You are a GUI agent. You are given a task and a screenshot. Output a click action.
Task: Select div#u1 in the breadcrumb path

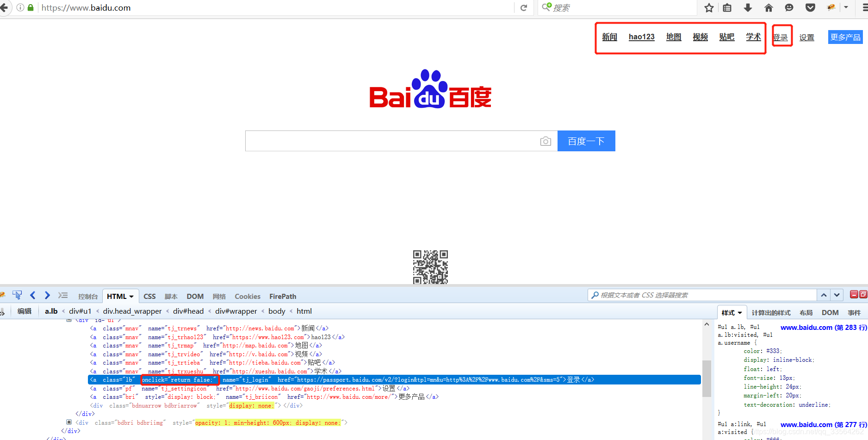pos(80,311)
